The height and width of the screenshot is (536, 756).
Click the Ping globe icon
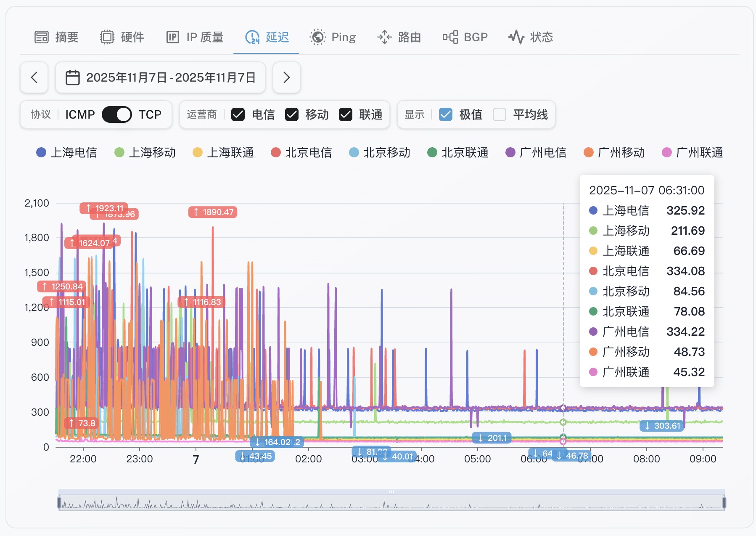pos(317,37)
